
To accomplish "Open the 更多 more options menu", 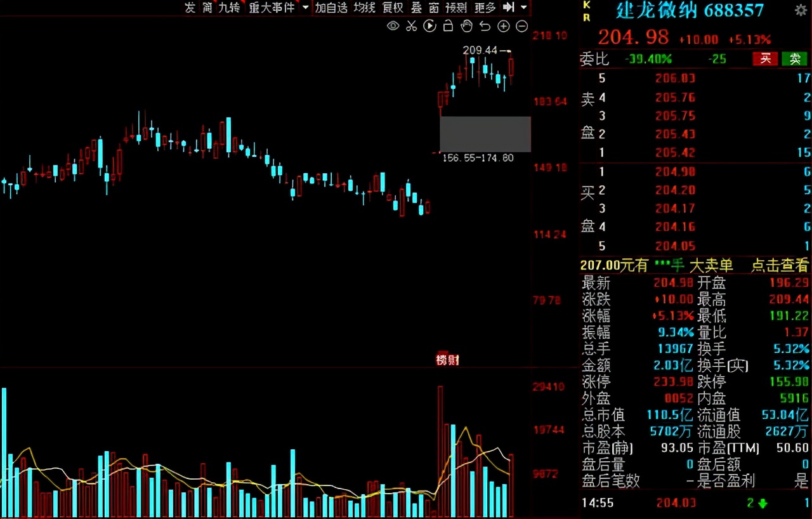I will click(x=485, y=8).
